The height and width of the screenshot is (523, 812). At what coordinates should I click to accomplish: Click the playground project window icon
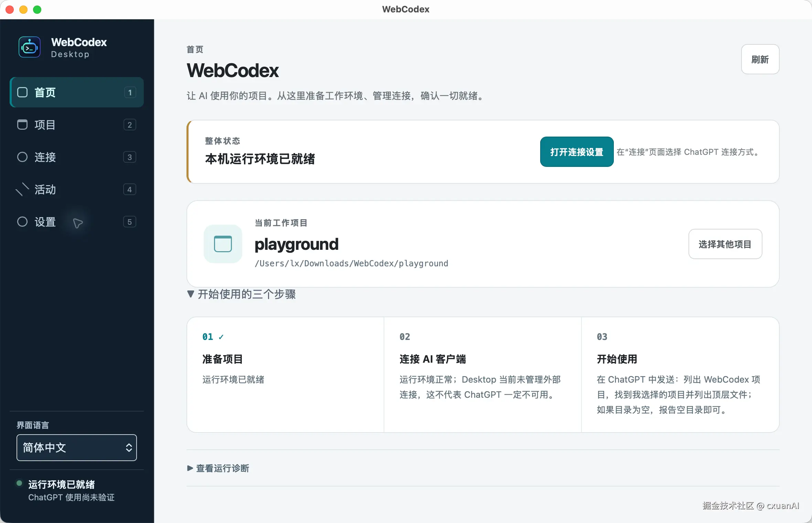coord(223,244)
